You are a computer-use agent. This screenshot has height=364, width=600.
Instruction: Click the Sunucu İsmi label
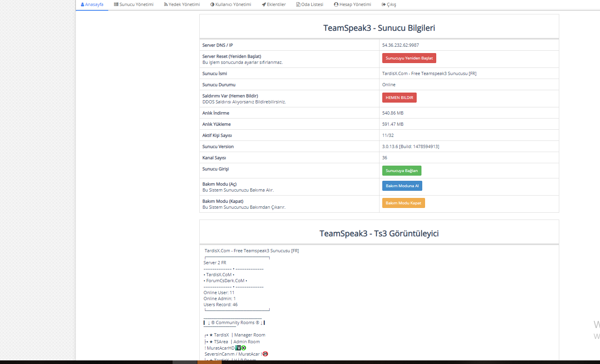(x=215, y=73)
